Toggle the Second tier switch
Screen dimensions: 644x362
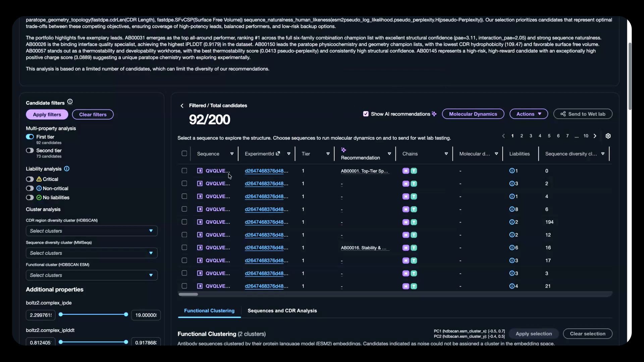tap(30, 151)
